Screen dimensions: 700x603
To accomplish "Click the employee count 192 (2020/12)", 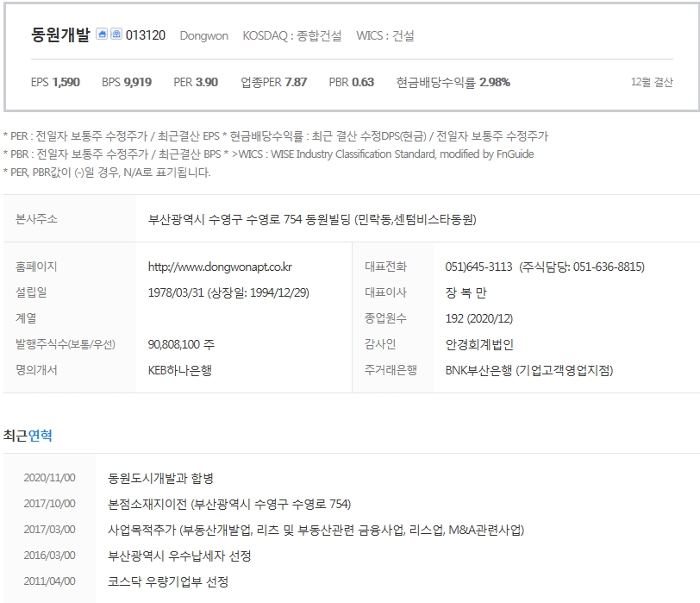I will (x=479, y=318).
